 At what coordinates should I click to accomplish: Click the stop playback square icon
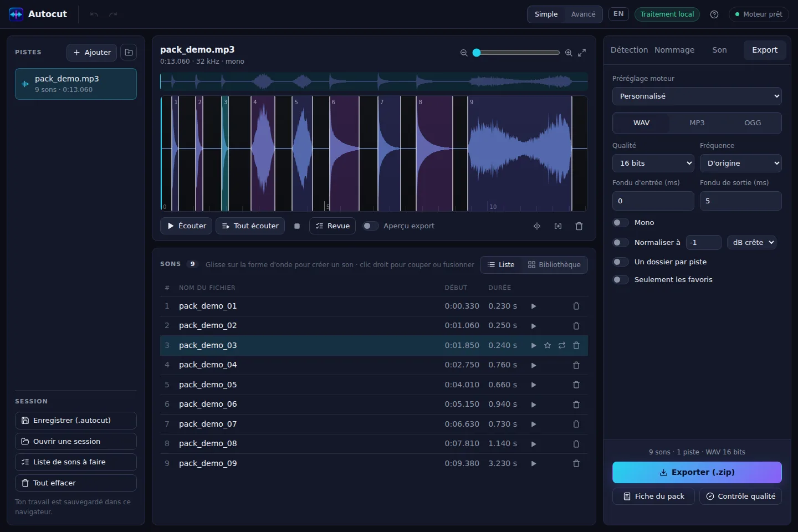pyautogui.click(x=297, y=226)
